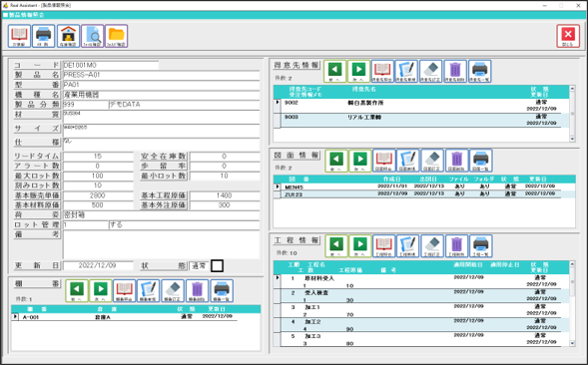Click the record selector arrow beside customer 9002
This screenshot has width=588, height=365.
[278, 103]
